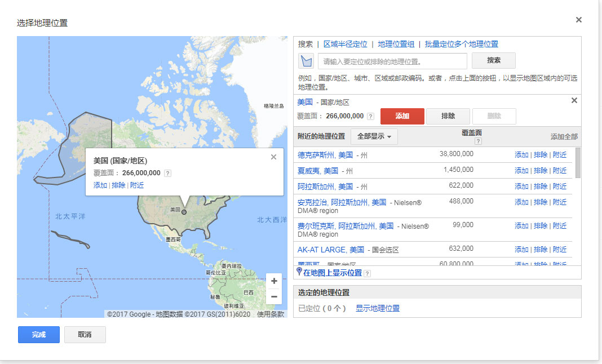The height and width of the screenshot is (364, 602).
Task: Click 在地图上显示位置 link
Action: pos(333,273)
